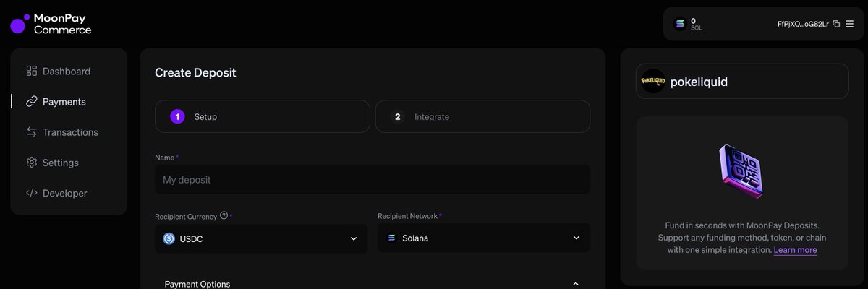Open the Recipient Currency USDC dropdown
Screen dimensions: 868x289
tap(261, 238)
